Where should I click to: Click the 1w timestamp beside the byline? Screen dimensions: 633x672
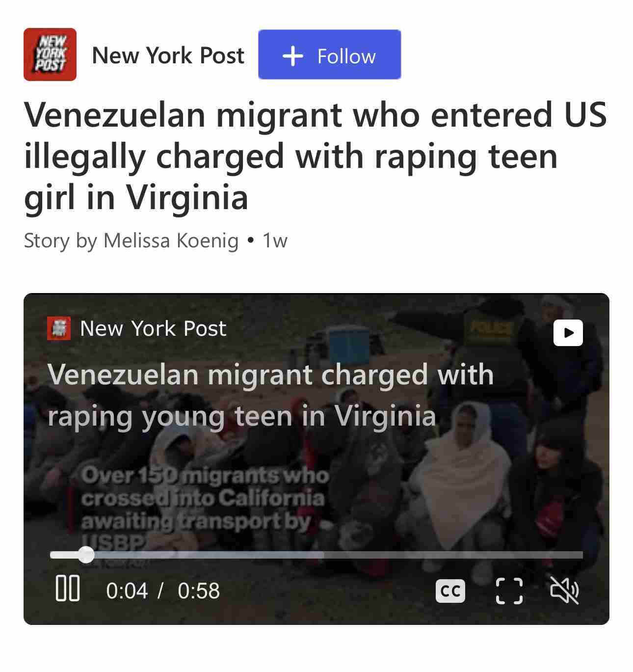click(x=275, y=241)
